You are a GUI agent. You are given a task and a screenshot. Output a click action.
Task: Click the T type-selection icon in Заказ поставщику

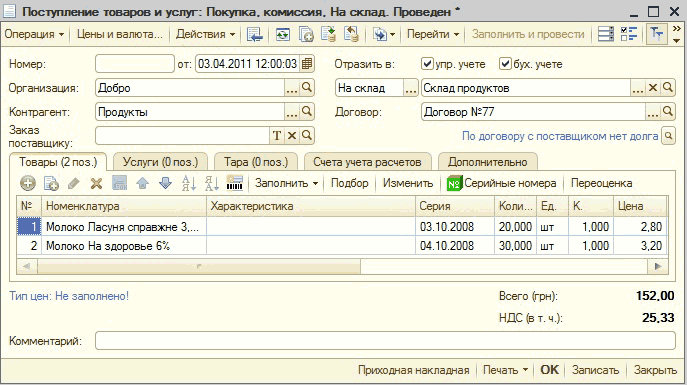tap(277, 136)
